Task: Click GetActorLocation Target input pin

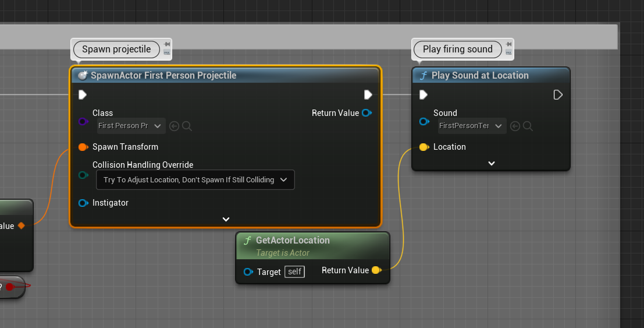Action: (x=248, y=271)
